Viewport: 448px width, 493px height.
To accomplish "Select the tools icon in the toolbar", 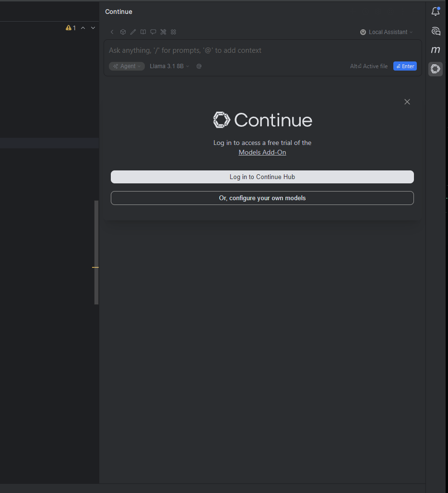I will 163,32.
